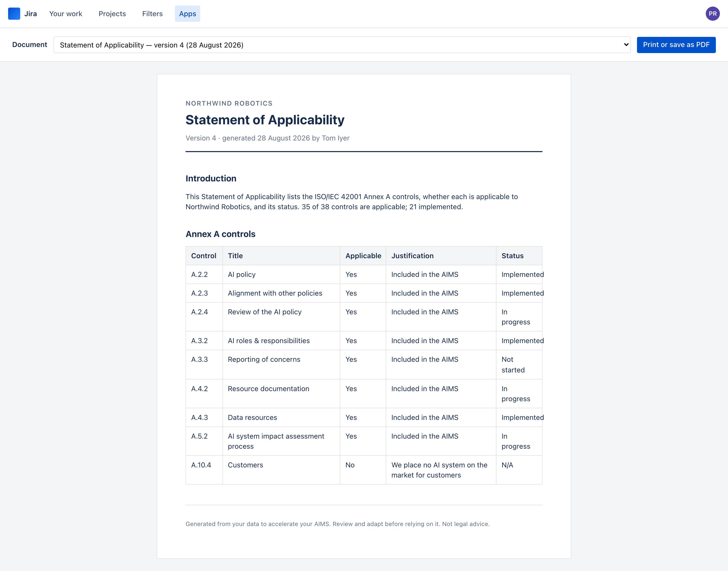Click the Control column header
The width and height of the screenshot is (728, 571).
(204, 256)
